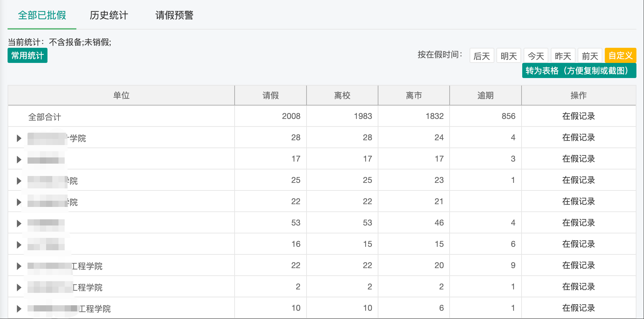Screen dimensions: 644x319
Task: Filter by 后天
Action: 482,56
